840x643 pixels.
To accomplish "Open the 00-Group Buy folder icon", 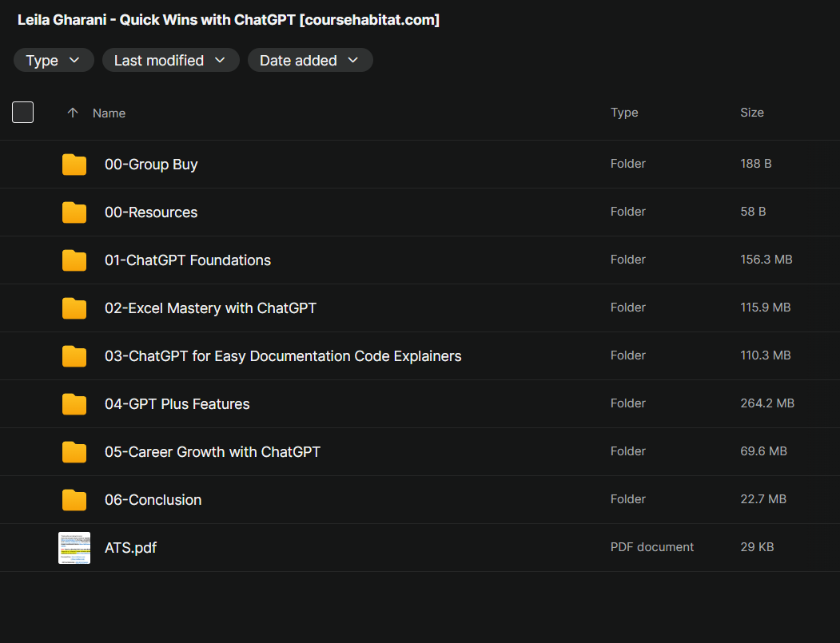I will [74, 165].
